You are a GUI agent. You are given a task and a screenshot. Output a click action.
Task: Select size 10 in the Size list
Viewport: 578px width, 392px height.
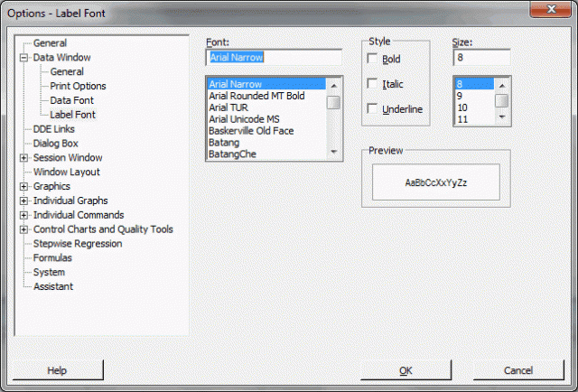(462, 107)
